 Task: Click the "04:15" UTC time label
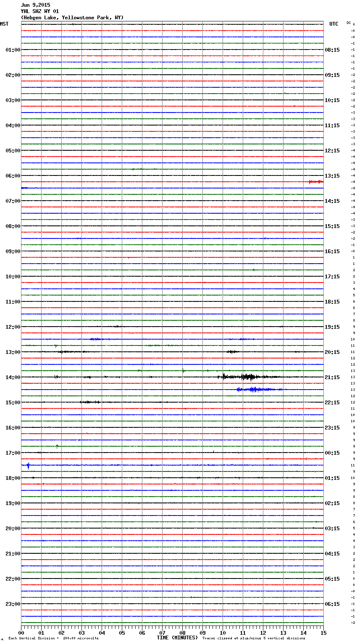332,554
